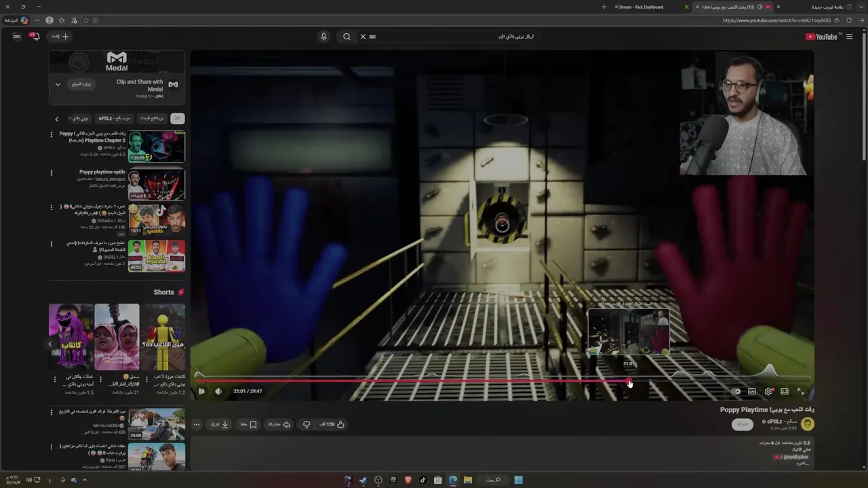This screenshot has width=868, height=488.
Task: Reload the page with refresh icon
Action: [x=849, y=20]
